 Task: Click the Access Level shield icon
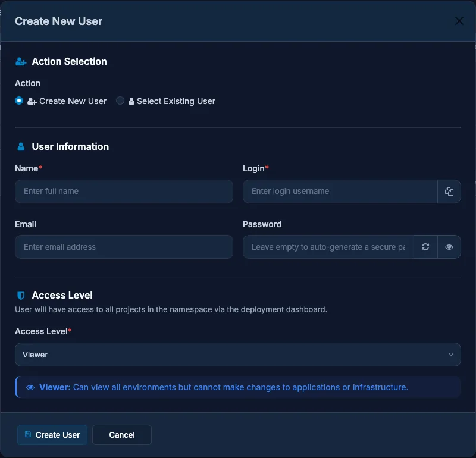coord(21,295)
